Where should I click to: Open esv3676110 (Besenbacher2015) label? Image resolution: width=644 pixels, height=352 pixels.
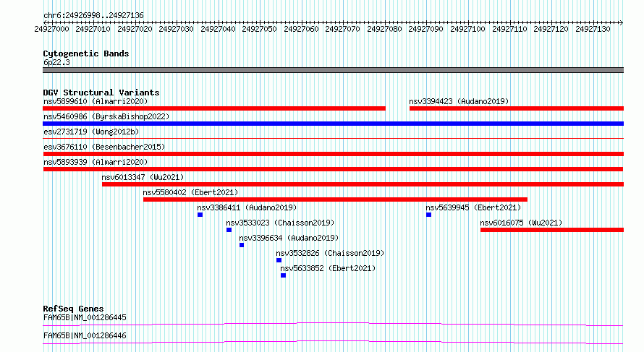pyautogui.click(x=104, y=147)
